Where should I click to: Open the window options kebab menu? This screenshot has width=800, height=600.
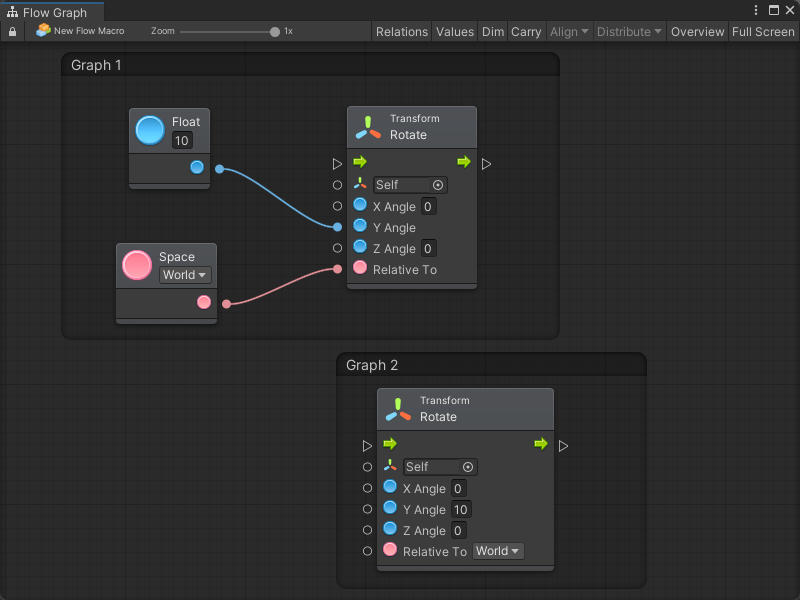(x=756, y=11)
